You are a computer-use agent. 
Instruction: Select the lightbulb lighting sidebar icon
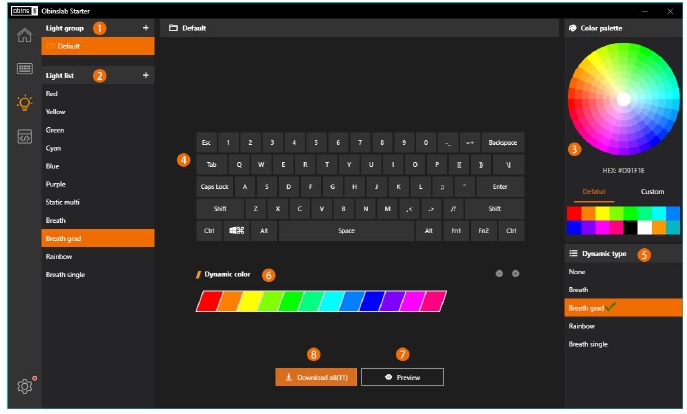point(24,103)
